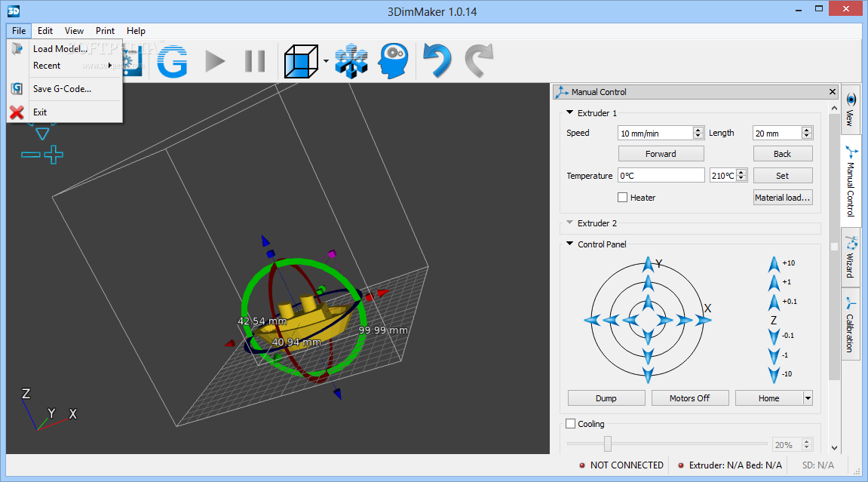Click Z -0.1 down arrow

click(774, 336)
